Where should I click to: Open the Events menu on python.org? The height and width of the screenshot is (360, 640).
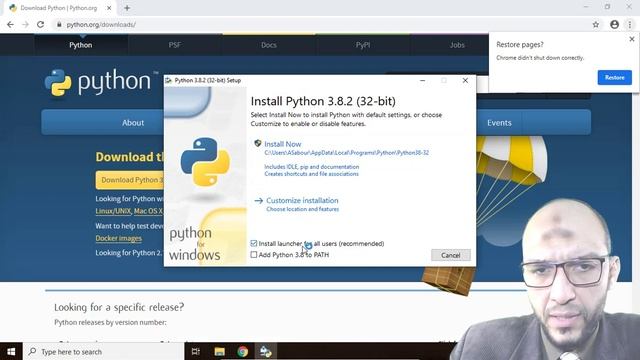[499, 122]
